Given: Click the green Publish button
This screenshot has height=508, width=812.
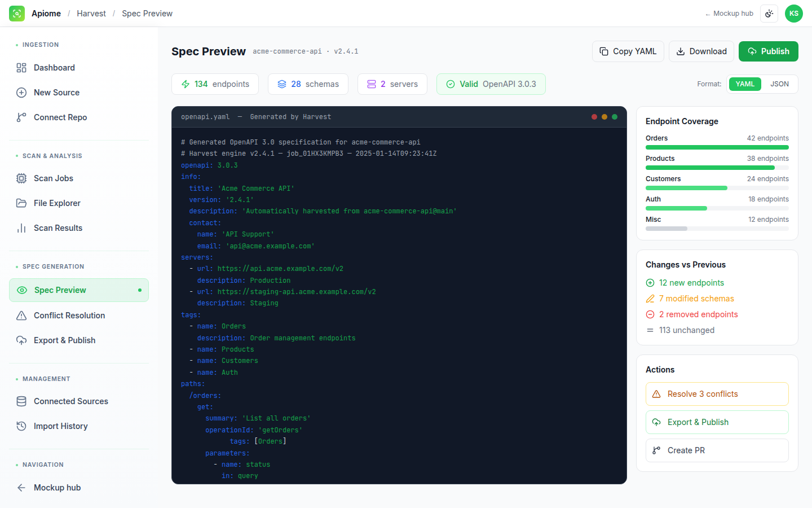Looking at the screenshot, I should (x=769, y=51).
